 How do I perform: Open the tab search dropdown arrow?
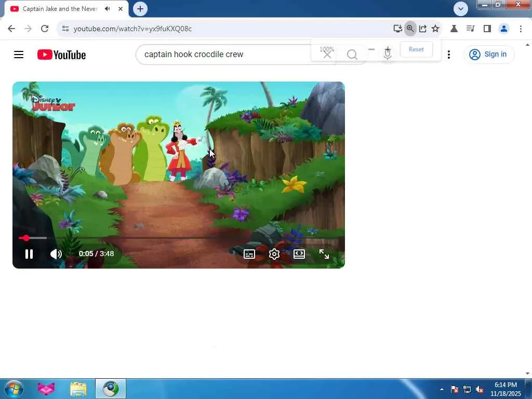461,9
